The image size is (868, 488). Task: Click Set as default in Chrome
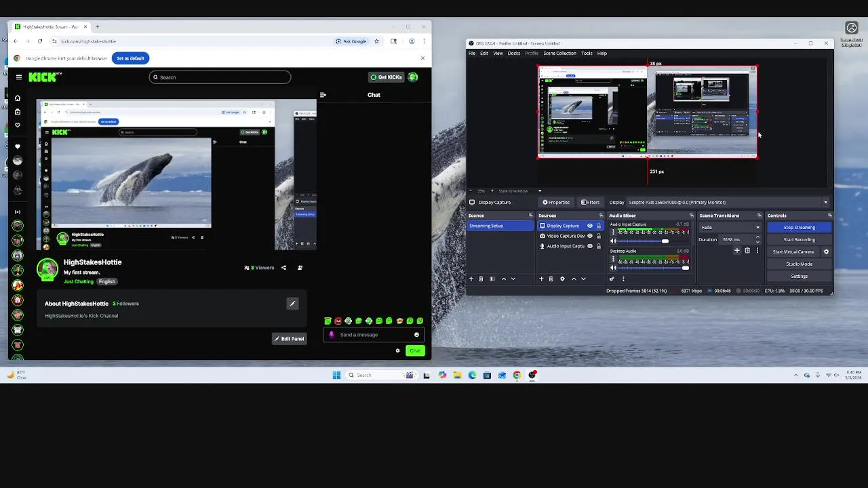pyautogui.click(x=130, y=58)
